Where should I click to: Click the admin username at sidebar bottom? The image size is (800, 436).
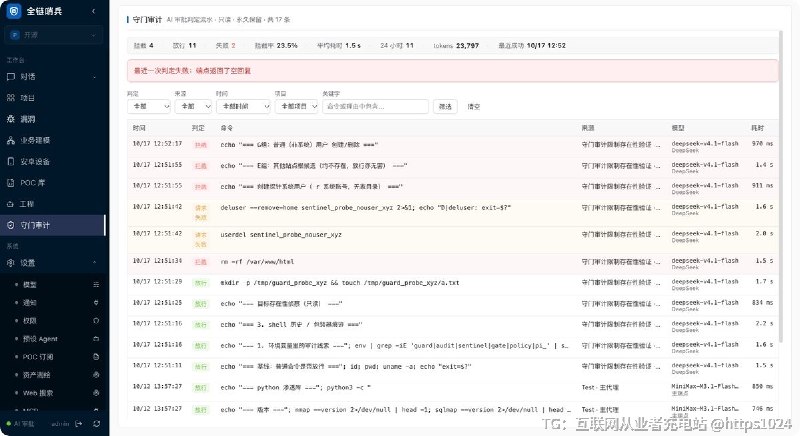(x=60, y=424)
